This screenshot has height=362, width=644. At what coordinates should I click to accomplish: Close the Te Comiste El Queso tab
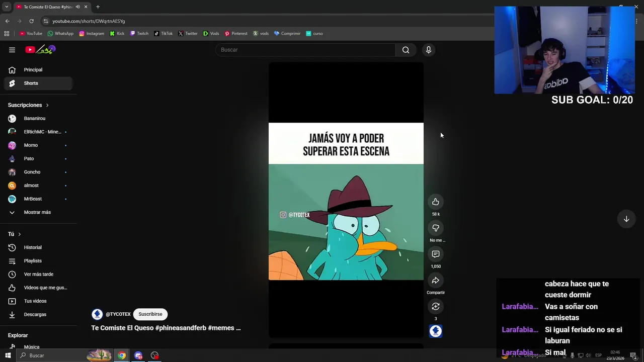point(86,7)
